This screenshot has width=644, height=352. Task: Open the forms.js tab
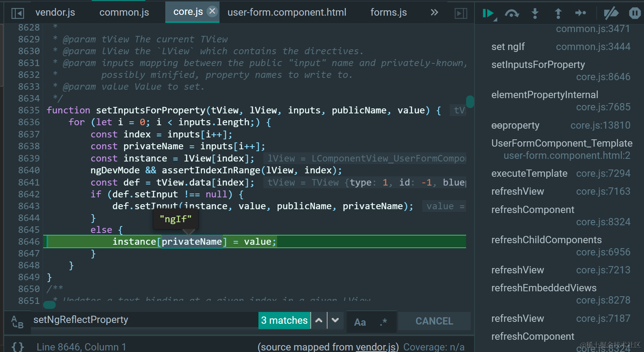(x=389, y=12)
